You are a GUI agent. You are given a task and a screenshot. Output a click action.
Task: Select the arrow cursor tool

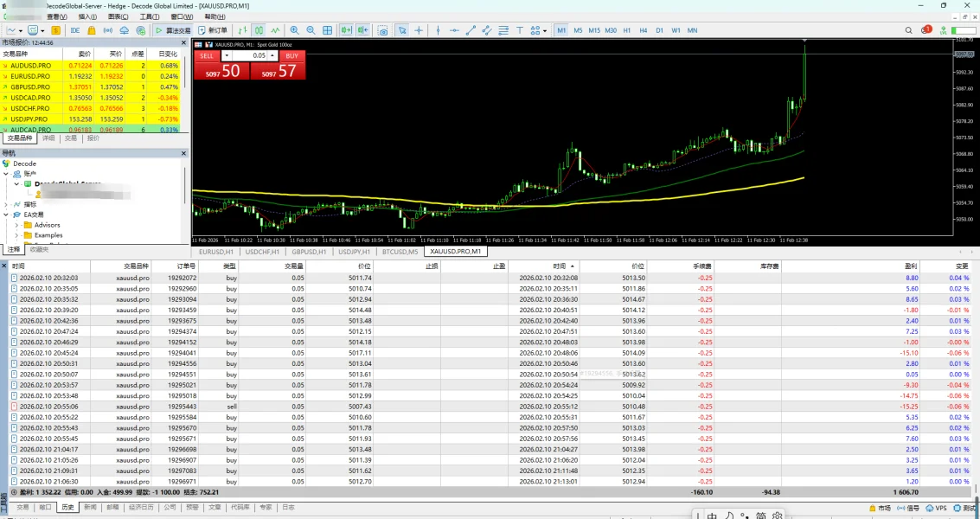(402, 30)
